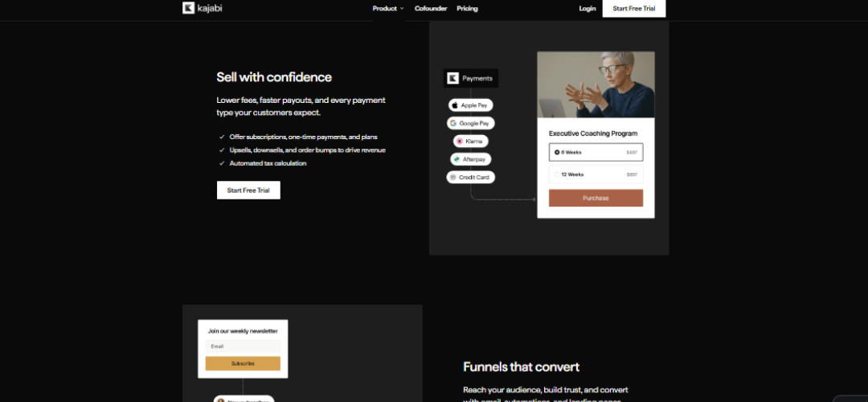Expand the Product menu chevron arrow

point(402,8)
